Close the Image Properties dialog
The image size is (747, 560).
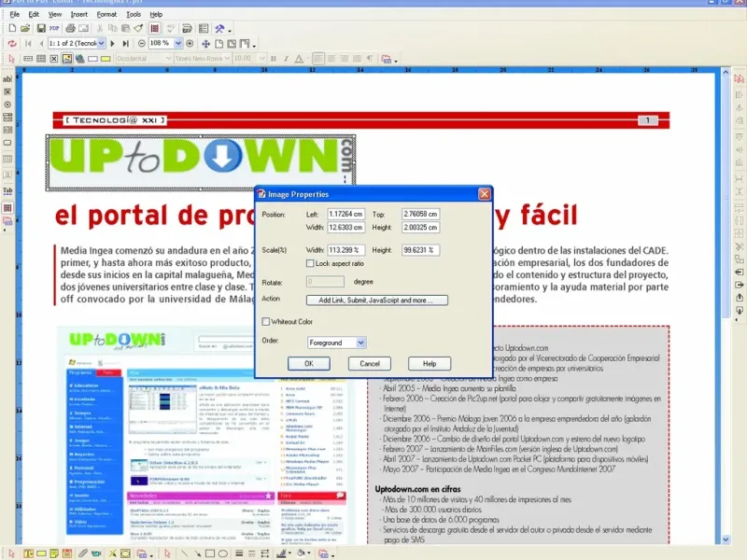coord(485,194)
